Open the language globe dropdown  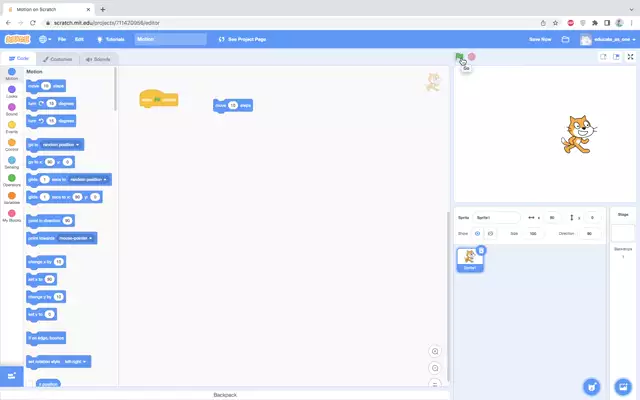coord(45,39)
